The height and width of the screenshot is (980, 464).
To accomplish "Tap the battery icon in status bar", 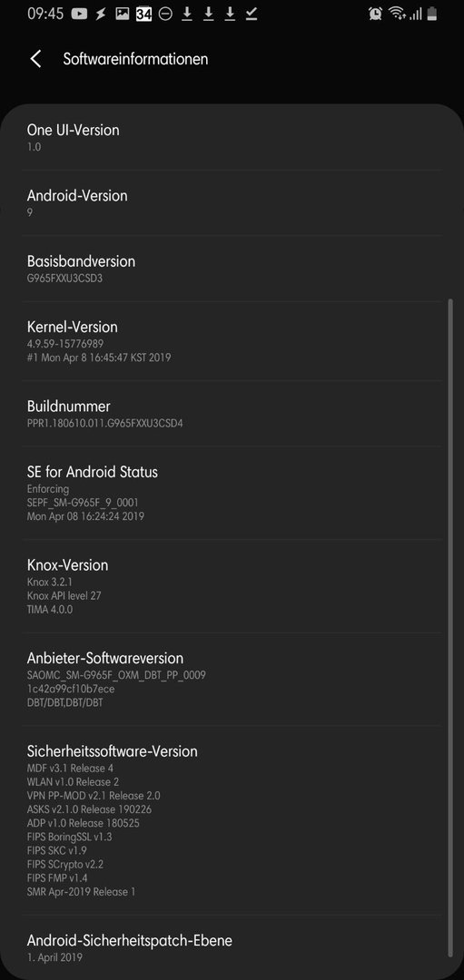I will pyautogui.click(x=431, y=14).
